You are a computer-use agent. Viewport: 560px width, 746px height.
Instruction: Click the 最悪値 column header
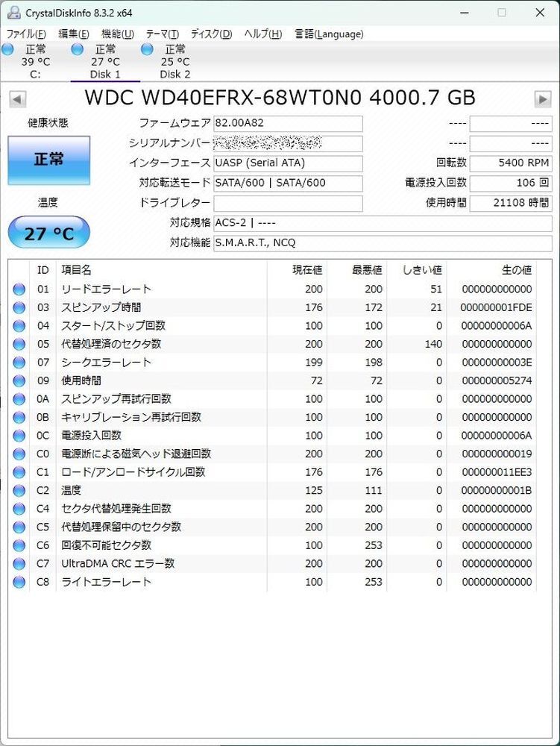click(357, 270)
